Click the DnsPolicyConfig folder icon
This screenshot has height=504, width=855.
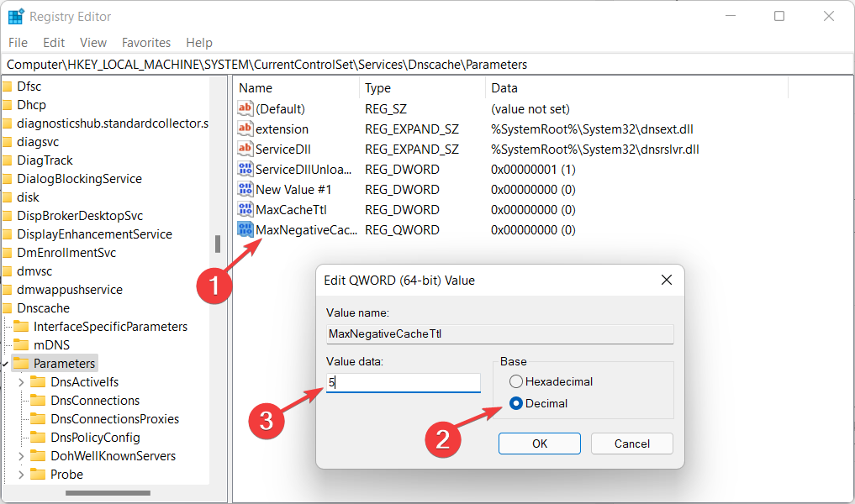[37, 438]
